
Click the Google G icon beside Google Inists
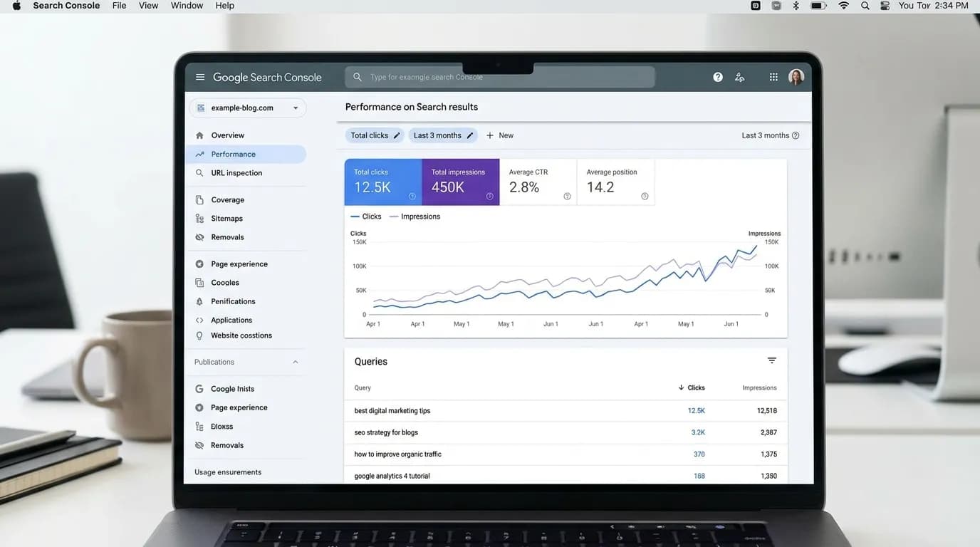(x=199, y=389)
